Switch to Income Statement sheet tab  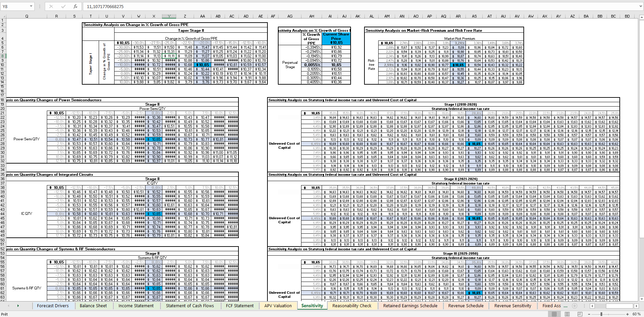[x=136, y=306]
